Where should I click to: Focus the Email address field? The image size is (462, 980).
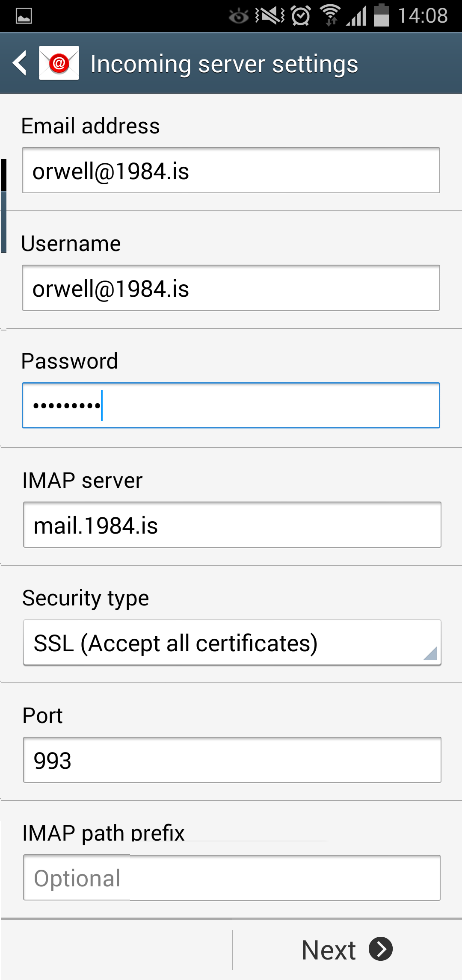(x=231, y=171)
